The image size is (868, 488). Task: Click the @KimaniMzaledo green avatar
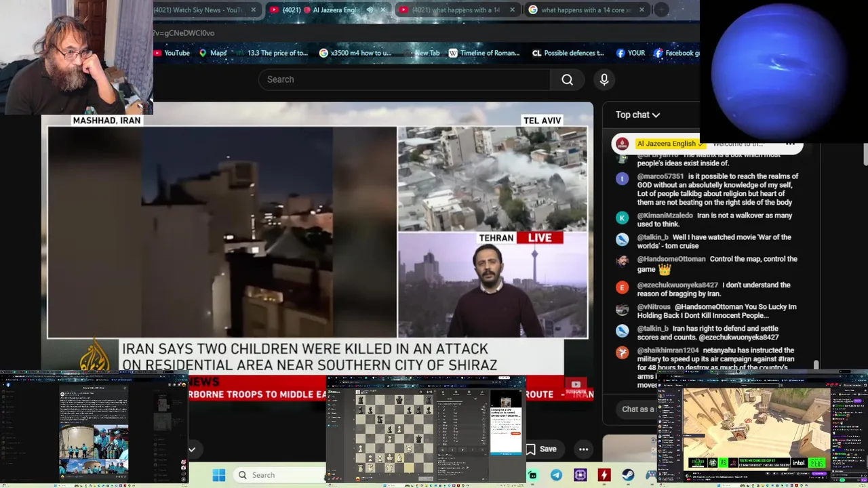pos(622,218)
